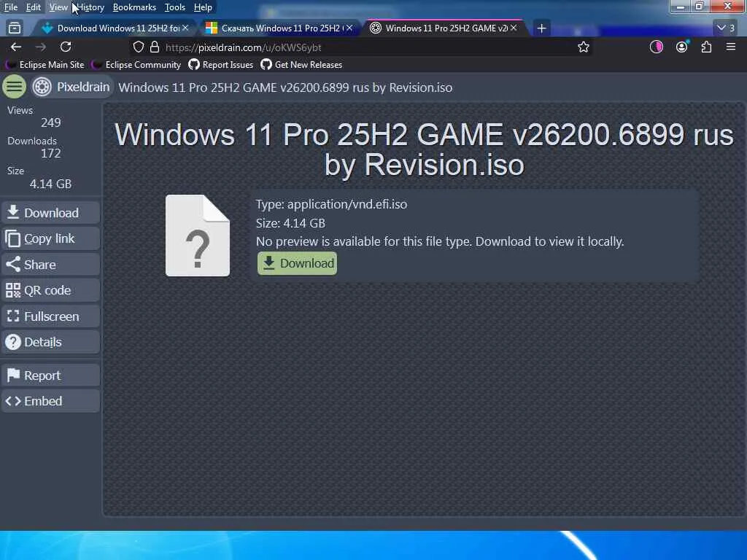Open Eclipse Community bookmark

pos(136,65)
